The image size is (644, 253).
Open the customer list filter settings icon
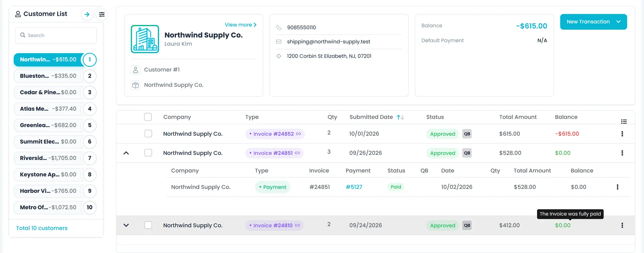pos(102,14)
